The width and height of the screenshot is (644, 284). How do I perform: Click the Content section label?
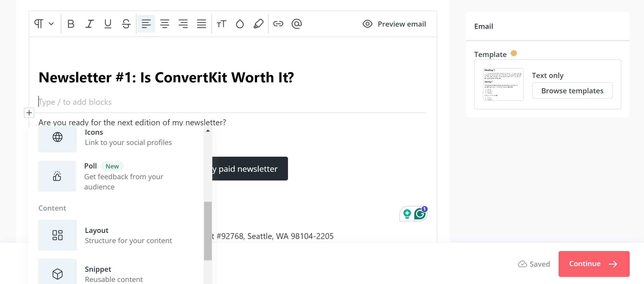tap(52, 208)
